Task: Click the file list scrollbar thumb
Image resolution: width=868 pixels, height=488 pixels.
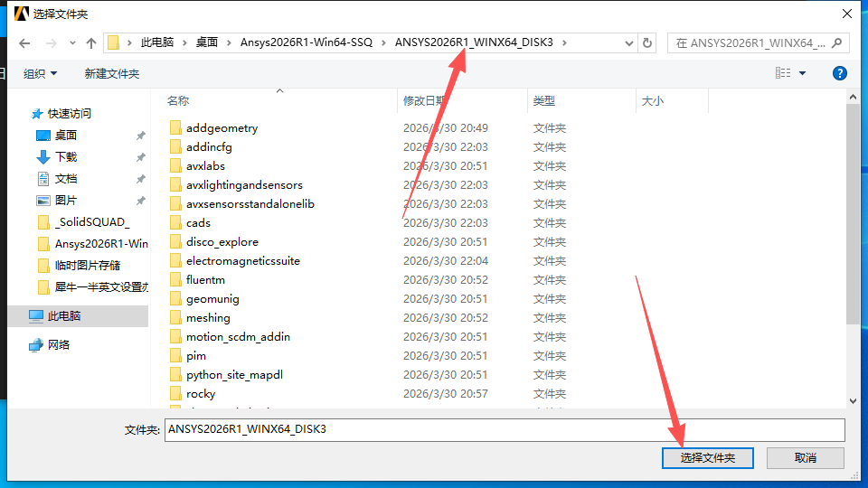Action: point(853,214)
